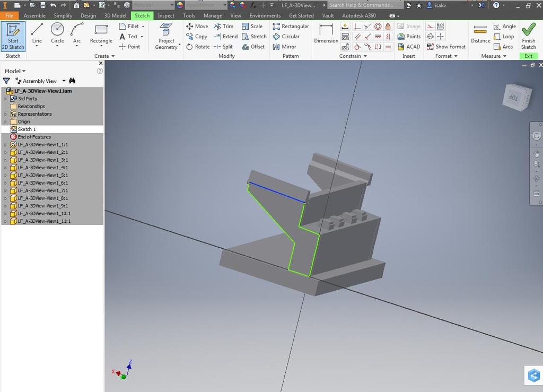
Task: Select the Circle sketch tool
Action: point(57,34)
